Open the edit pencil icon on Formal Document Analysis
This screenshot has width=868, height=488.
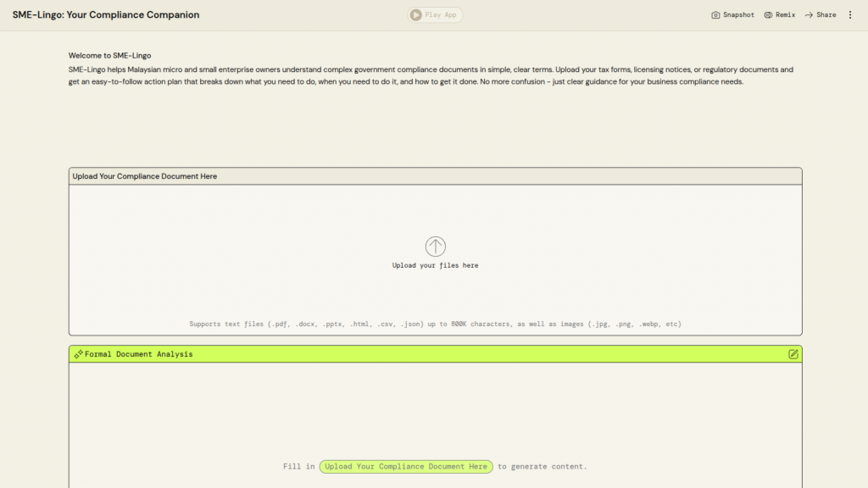[x=793, y=354]
